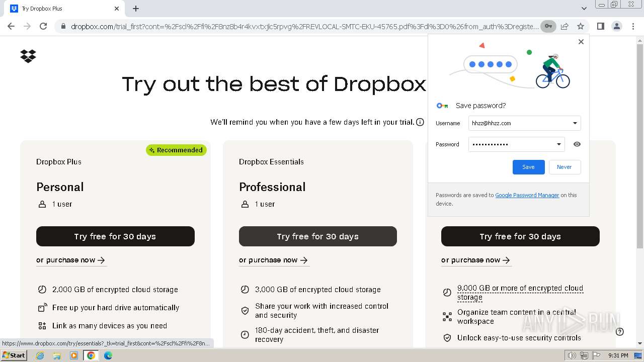
Task: Click 'Link as many devices as you need'
Action: (110, 326)
